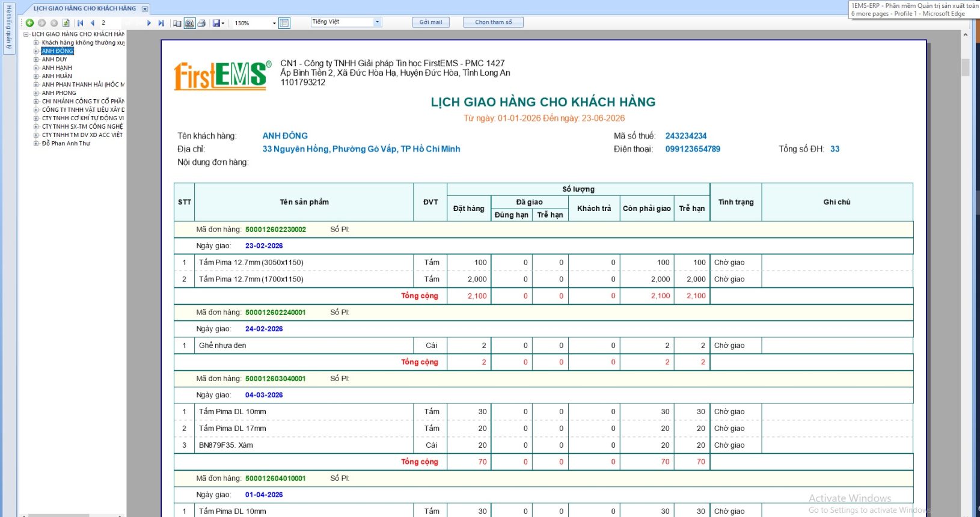The height and width of the screenshot is (517, 980).
Task: Select CHI NHÁNH CÔNG TY CỔ PHẦN tree item
Action: click(83, 102)
